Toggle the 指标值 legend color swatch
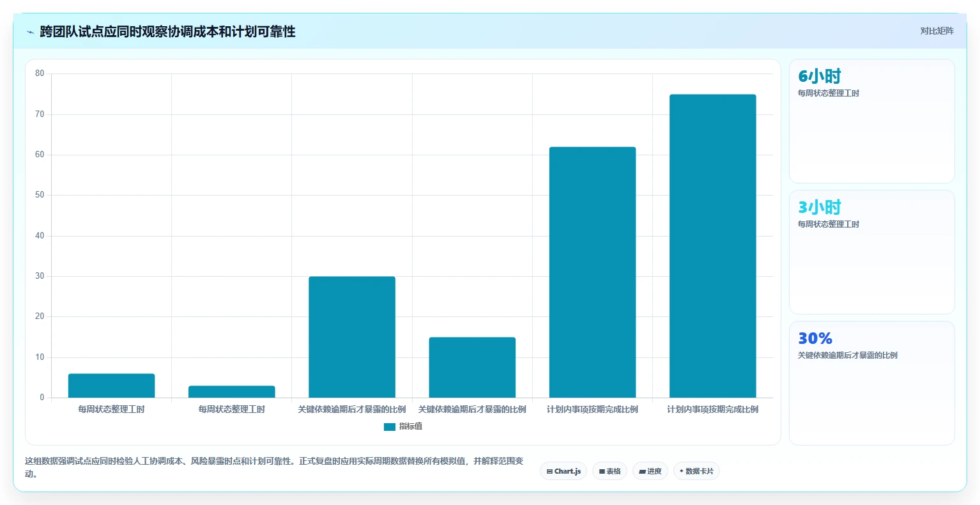This screenshot has height=505, width=980. coord(390,426)
